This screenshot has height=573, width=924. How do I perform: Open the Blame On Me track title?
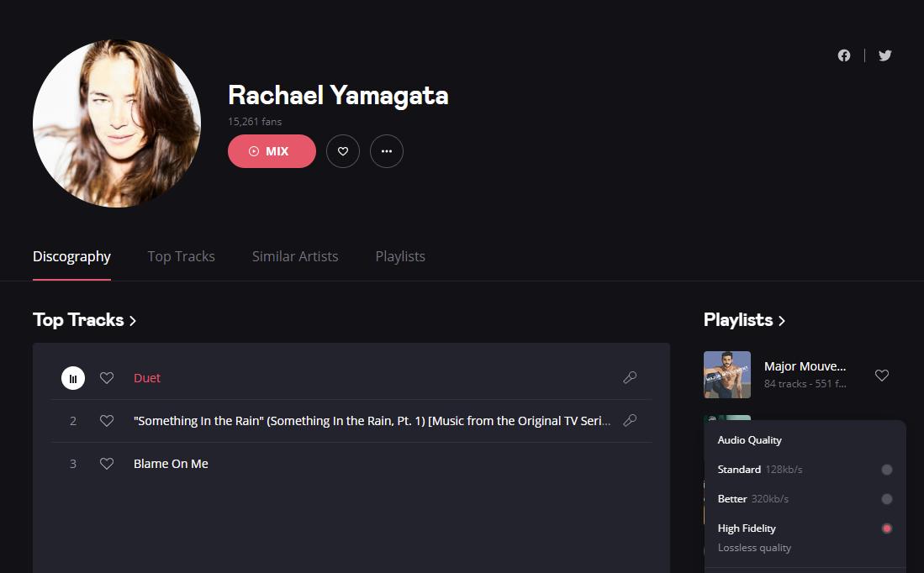[x=171, y=464]
